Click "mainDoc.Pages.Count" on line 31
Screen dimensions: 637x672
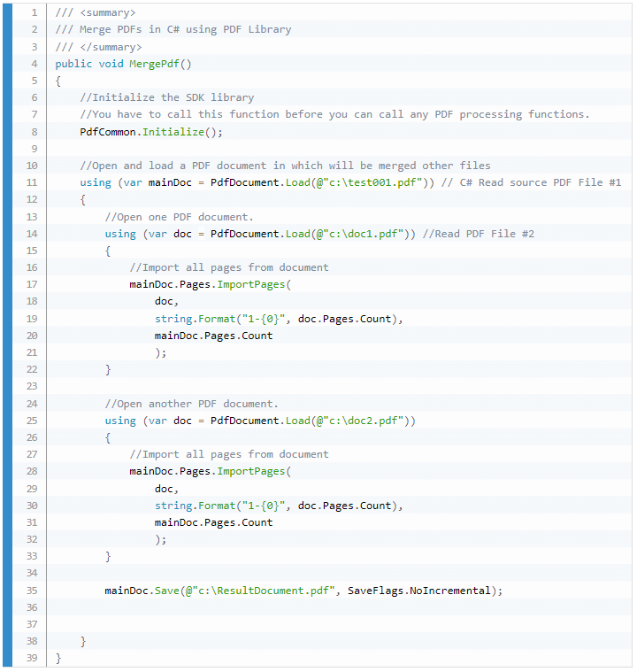[x=213, y=522]
